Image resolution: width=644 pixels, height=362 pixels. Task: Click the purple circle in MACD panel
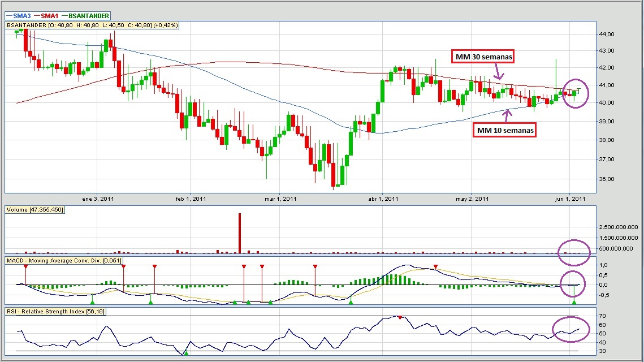573,283
